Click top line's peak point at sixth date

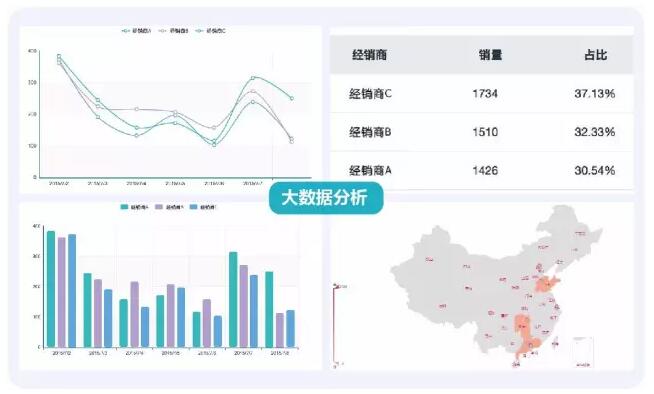(x=253, y=78)
